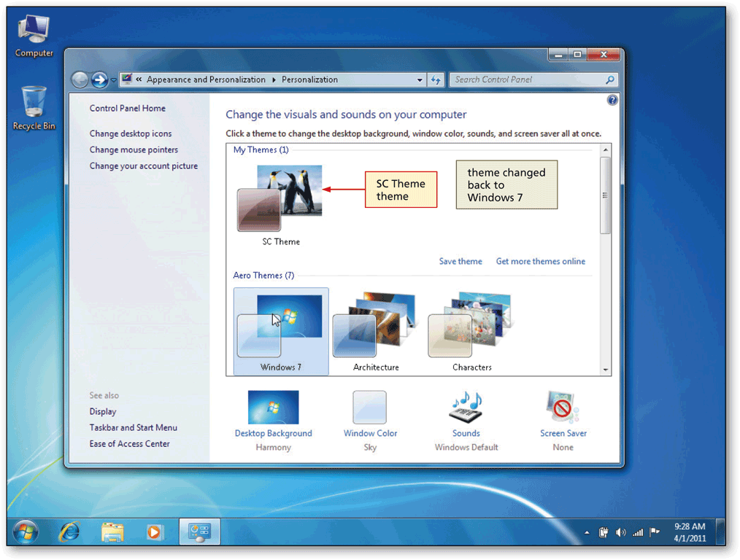This screenshot has height=560, width=740.
Task: Open Help with the question mark icon
Action: tap(612, 100)
